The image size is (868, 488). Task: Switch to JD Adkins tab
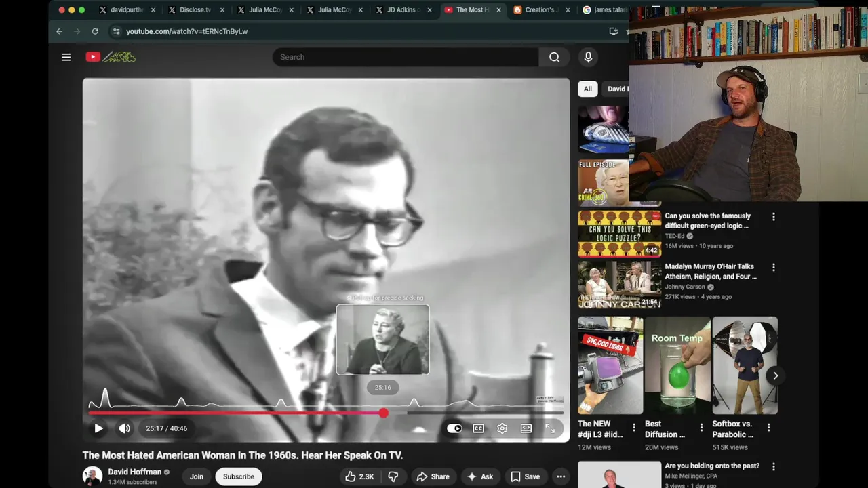tap(403, 10)
